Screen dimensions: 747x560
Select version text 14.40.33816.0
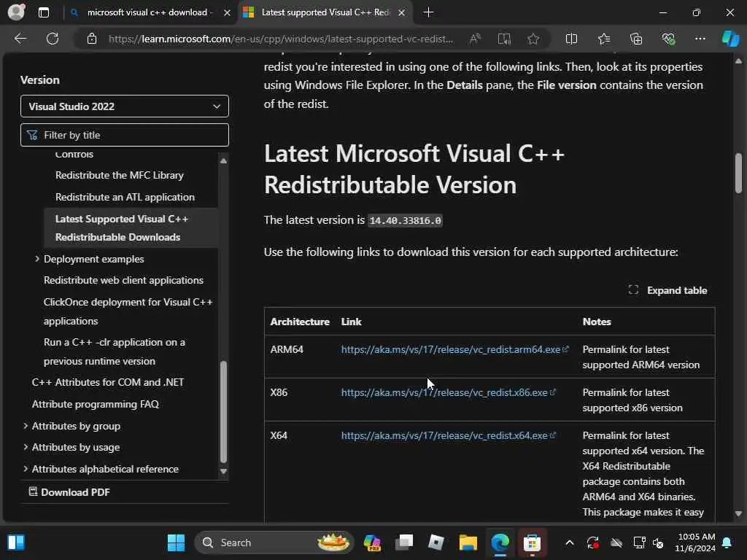tap(405, 220)
